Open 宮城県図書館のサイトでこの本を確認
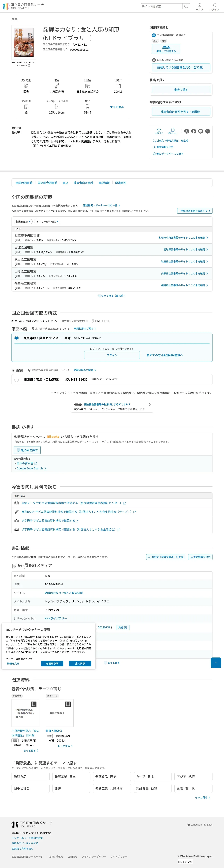 (186, 250)
